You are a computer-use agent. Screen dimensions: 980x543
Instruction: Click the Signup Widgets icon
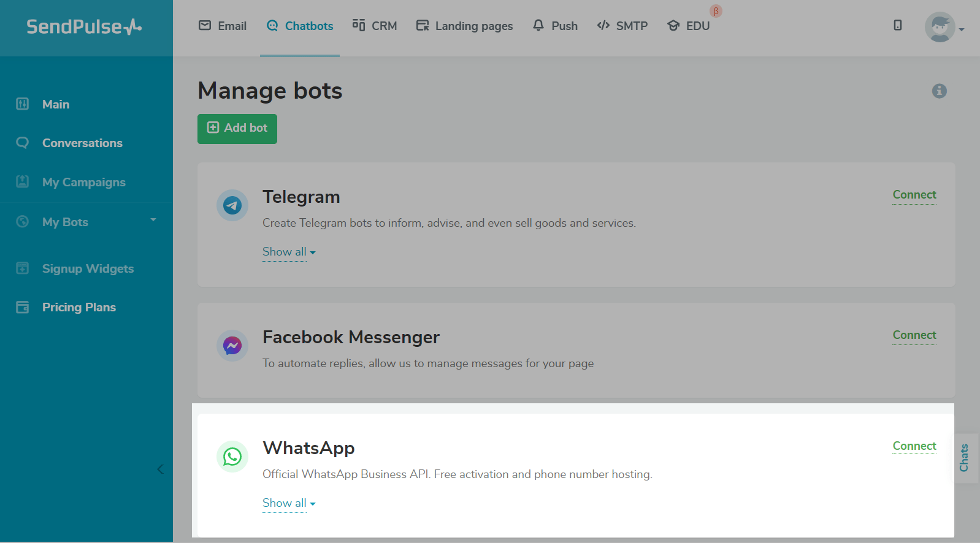[23, 268]
